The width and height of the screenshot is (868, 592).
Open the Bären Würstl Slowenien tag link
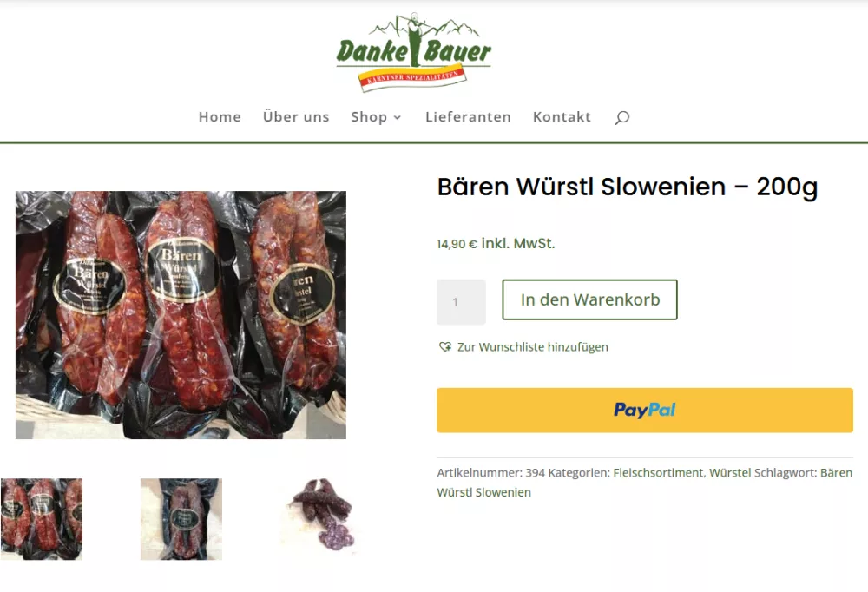click(x=644, y=483)
